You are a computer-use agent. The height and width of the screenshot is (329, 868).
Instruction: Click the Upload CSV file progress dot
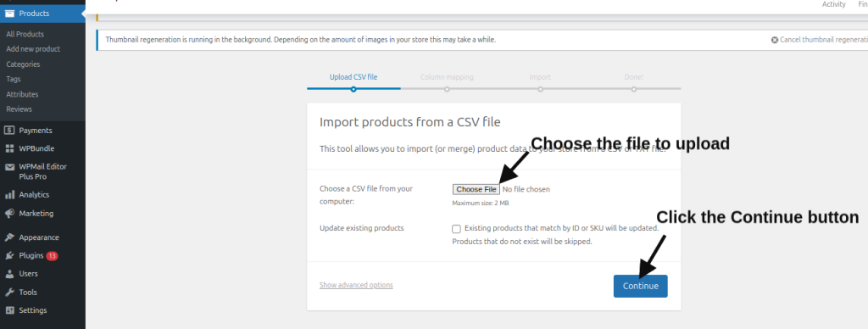[x=353, y=89]
